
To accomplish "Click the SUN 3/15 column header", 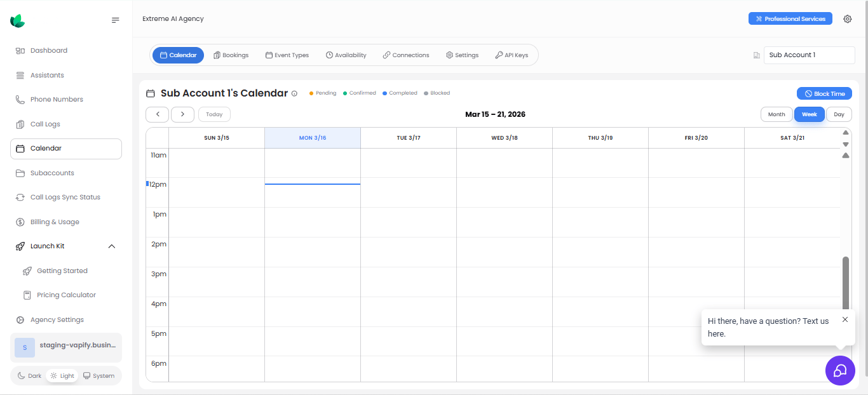I will tap(217, 138).
